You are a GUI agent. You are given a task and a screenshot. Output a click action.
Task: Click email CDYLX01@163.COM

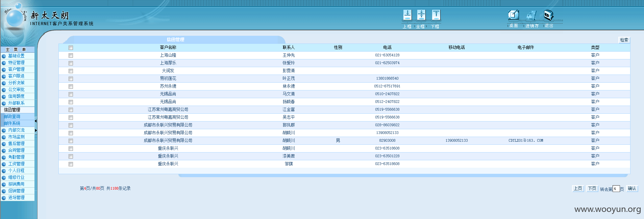526,140
